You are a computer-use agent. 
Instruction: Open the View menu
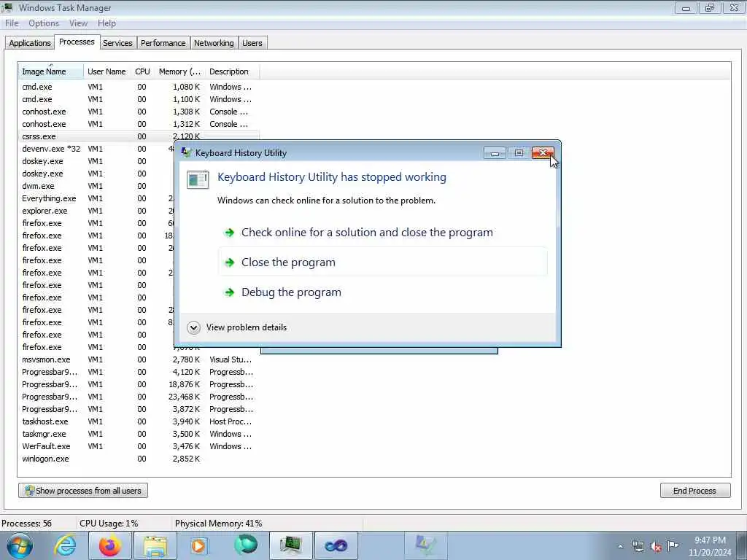click(x=78, y=23)
